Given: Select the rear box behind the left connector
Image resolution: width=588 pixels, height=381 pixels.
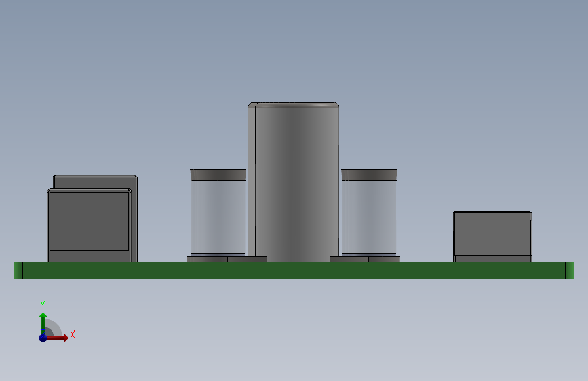Looking at the screenshot, I should [x=96, y=182].
